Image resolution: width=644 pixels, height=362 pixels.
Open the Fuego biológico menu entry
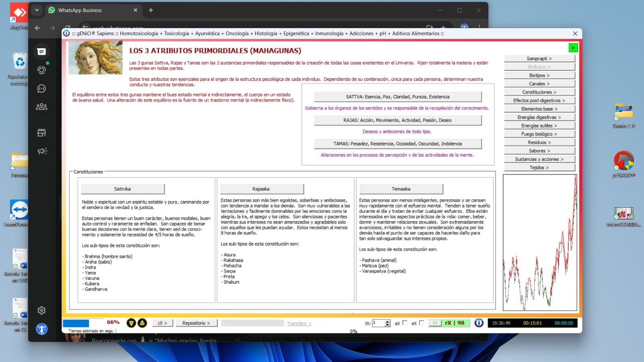click(x=539, y=134)
